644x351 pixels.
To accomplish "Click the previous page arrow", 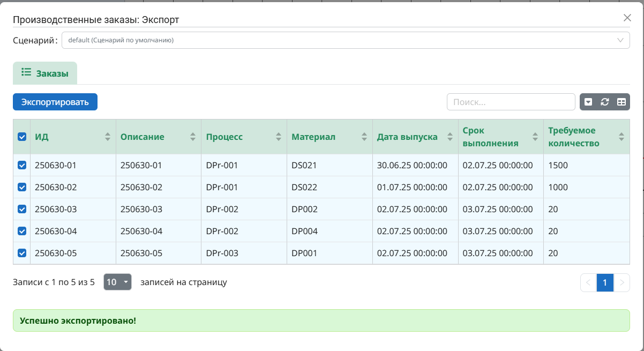I will pyautogui.click(x=588, y=282).
